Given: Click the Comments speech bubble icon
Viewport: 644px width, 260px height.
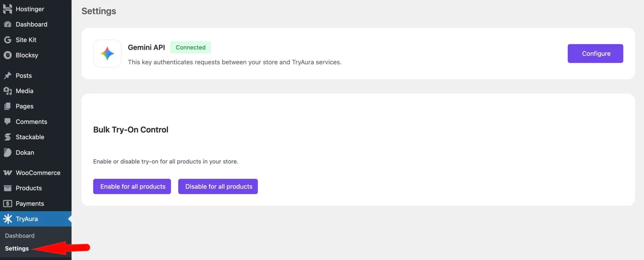Looking at the screenshot, I should (x=7, y=122).
